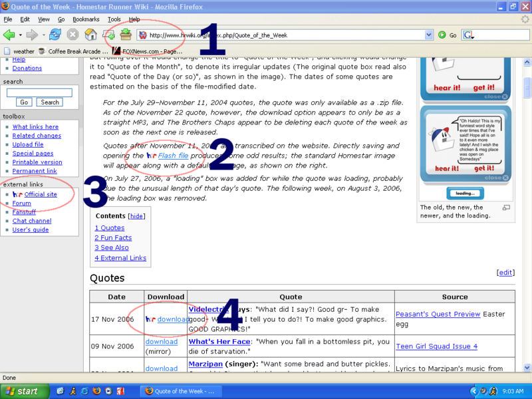Open the Bookmarks menu
Image resolution: width=532 pixels, height=399 pixels.
(86, 19)
